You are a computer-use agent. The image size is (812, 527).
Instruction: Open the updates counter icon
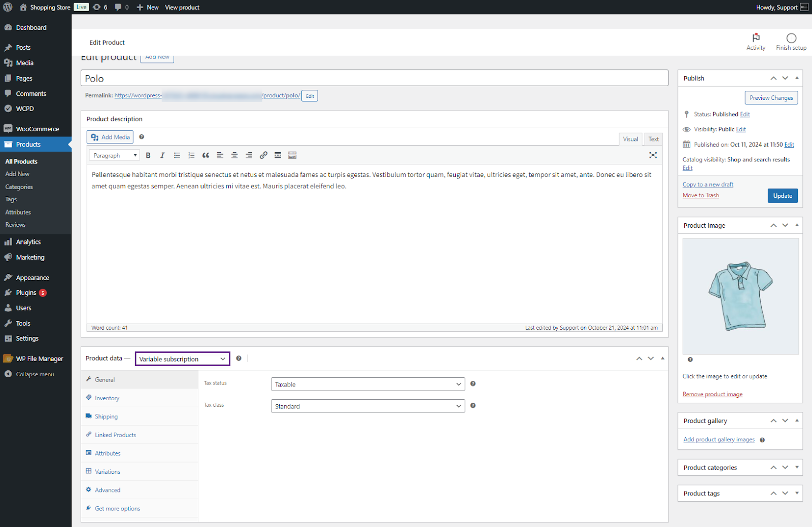coord(100,7)
